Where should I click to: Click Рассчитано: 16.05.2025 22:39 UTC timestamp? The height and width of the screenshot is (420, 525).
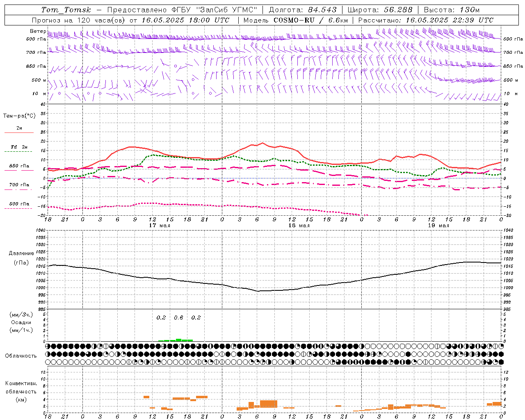tap(426, 20)
